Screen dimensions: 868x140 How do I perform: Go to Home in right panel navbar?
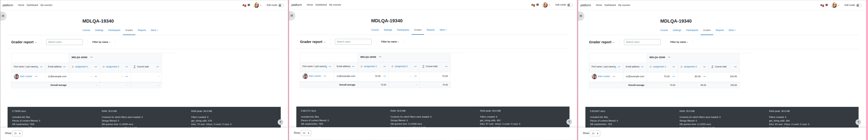pos(599,5)
